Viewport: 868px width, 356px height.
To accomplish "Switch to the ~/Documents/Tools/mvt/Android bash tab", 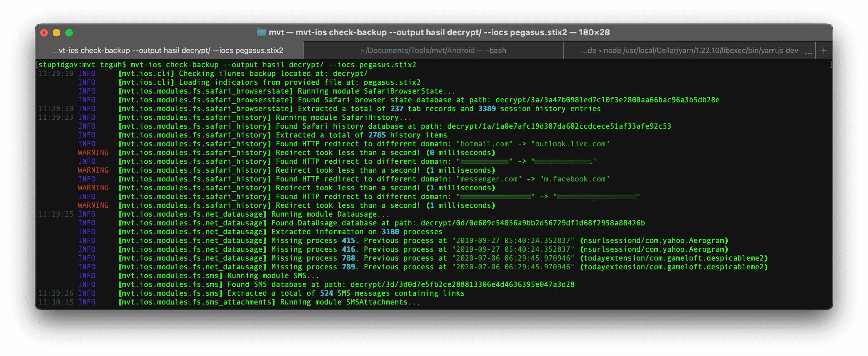I will 433,51.
